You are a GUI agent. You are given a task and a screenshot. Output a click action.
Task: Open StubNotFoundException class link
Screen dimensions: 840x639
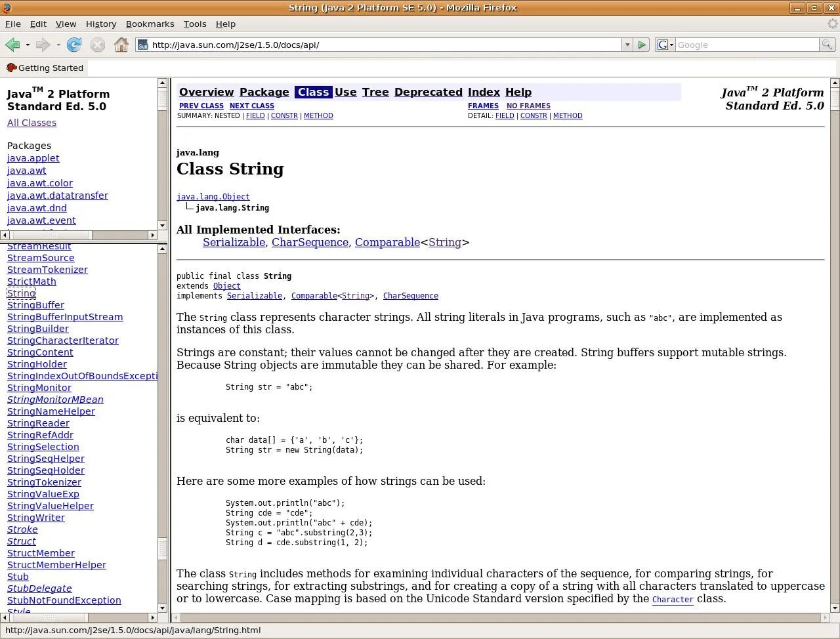point(64,600)
